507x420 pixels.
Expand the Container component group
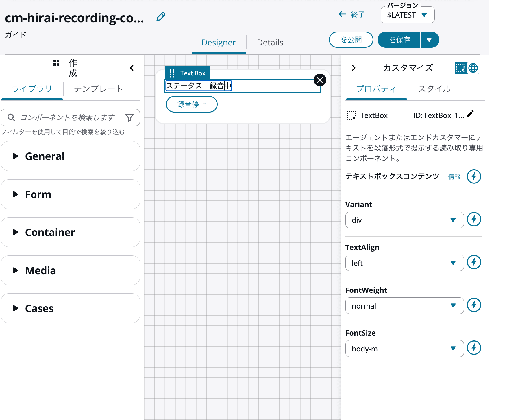[70, 232]
